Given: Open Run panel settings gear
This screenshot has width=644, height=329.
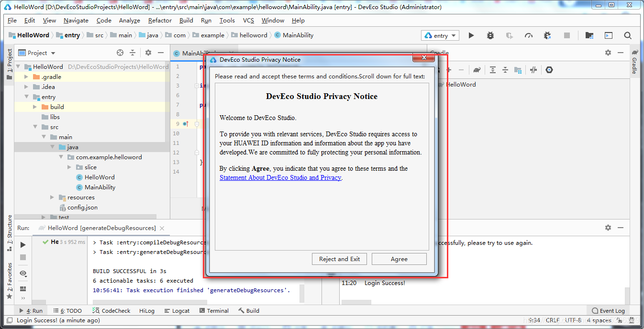Looking at the screenshot, I should pyautogui.click(x=608, y=228).
